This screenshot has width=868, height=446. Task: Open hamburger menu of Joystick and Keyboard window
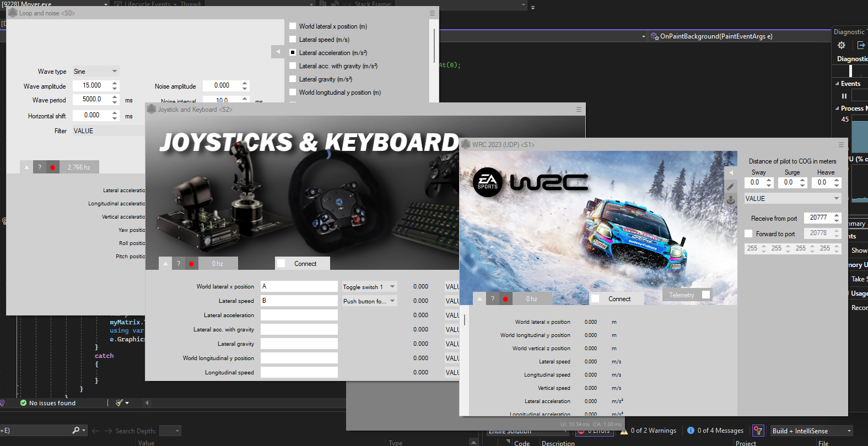click(x=579, y=110)
